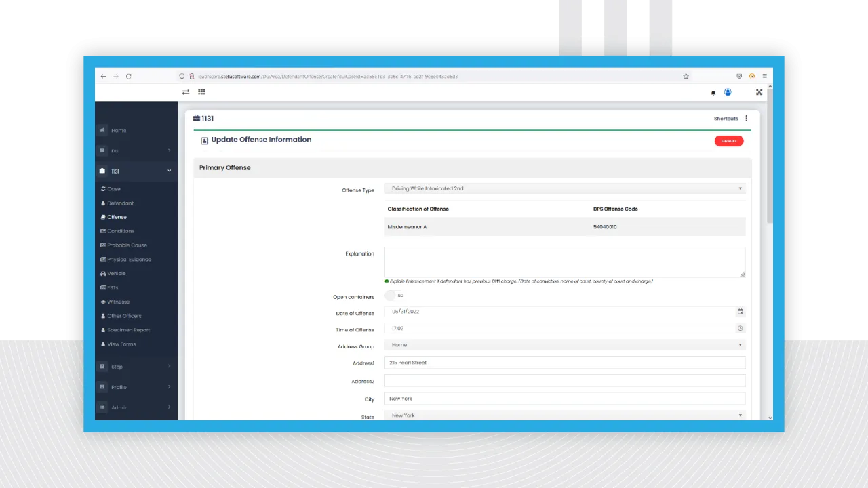Click the sidebar swap arrows icon
This screenshot has height=488, width=868.
click(x=186, y=92)
